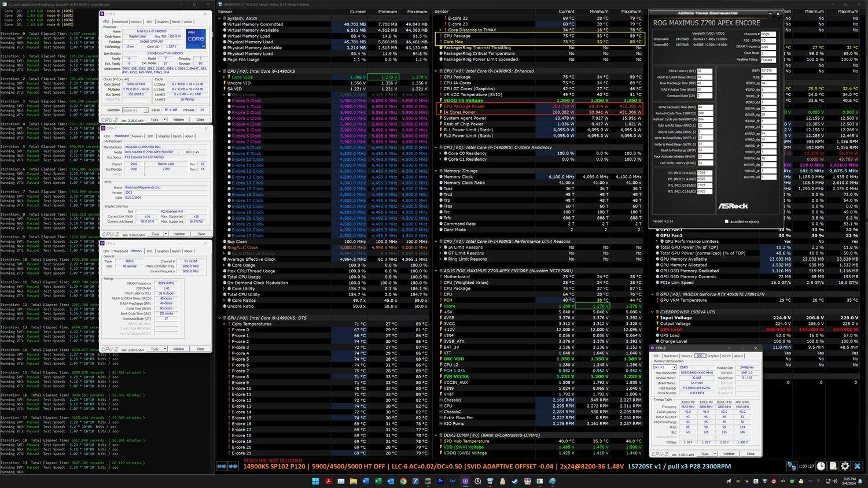
Task: Open Lightroom Classic from the taskbar
Action: point(453,481)
